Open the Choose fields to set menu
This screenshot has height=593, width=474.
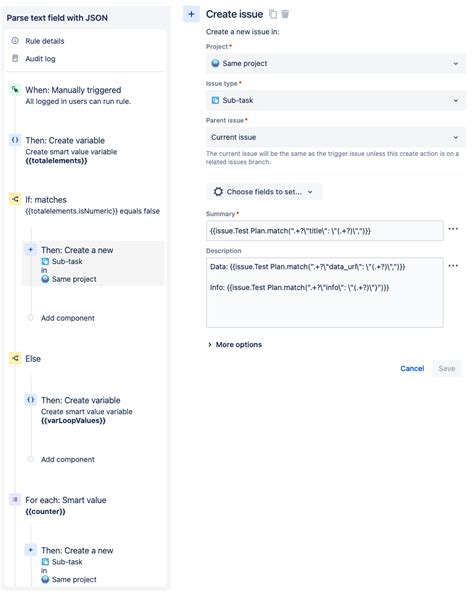[x=264, y=192]
